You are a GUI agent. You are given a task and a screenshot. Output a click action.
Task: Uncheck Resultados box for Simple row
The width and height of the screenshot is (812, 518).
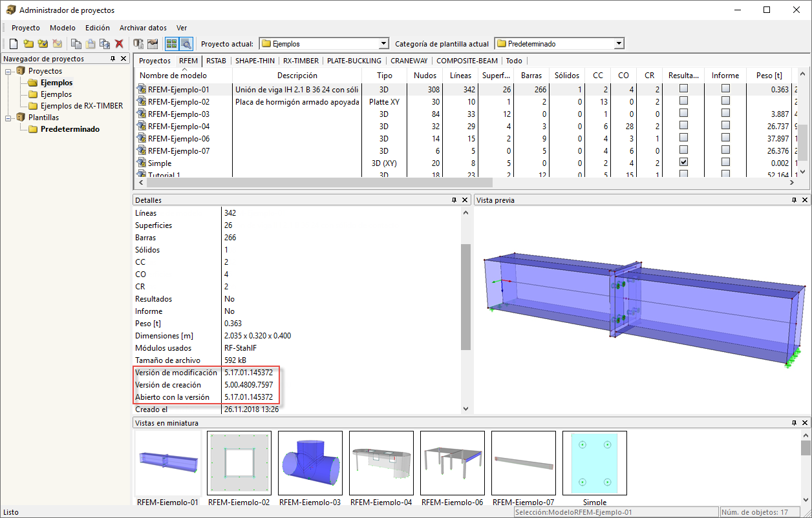(x=683, y=163)
